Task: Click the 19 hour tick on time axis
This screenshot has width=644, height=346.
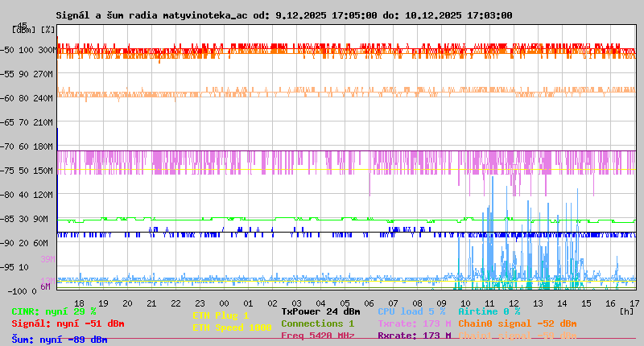Action: click(104, 303)
